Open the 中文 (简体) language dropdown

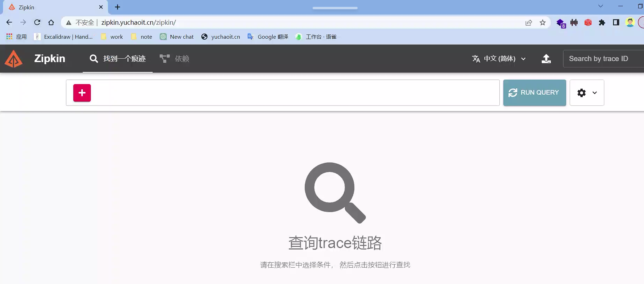click(500, 59)
